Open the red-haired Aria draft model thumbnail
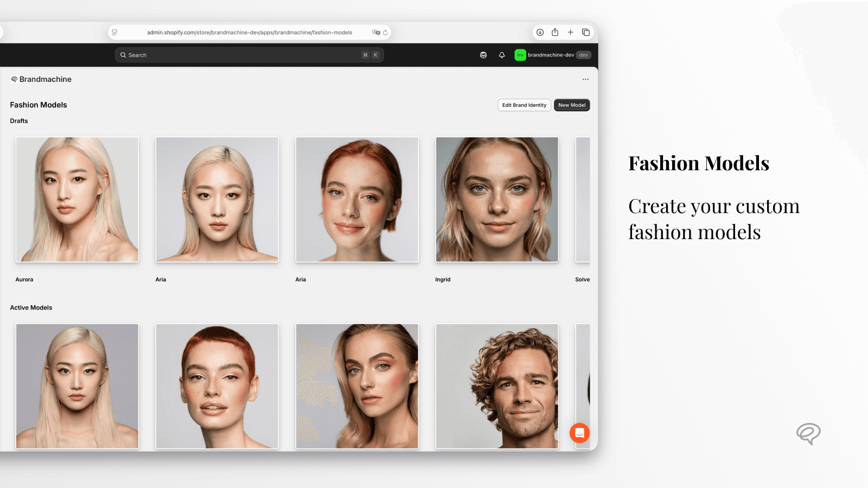The height and width of the screenshot is (488, 868). click(357, 200)
